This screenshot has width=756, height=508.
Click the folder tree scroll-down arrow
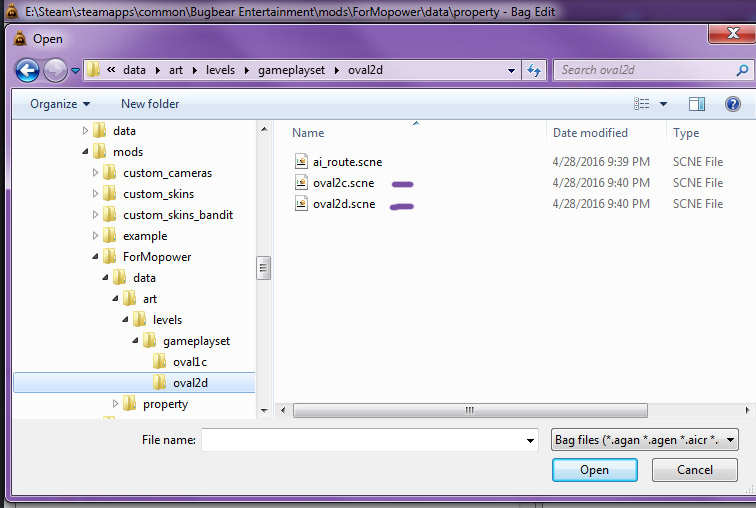pyautogui.click(x=264, y=411)
